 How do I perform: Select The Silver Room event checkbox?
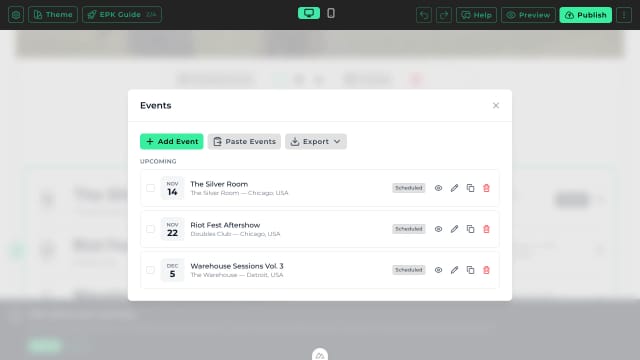pos(150,188)
